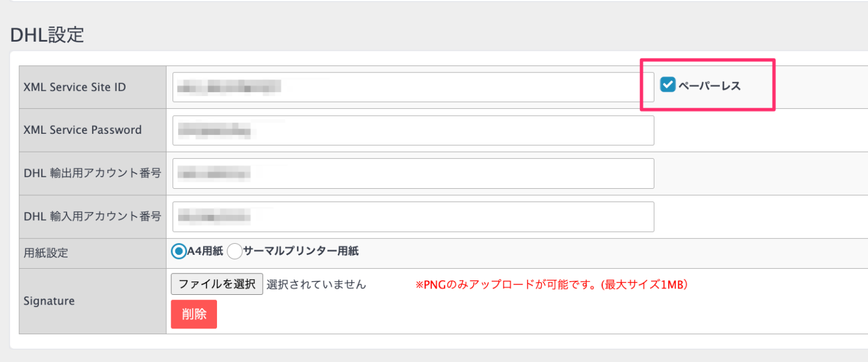Viewport: 868px width, 362px height.
Task: Toggle the ペーパーレス checkbox
Action: (668, 86)
